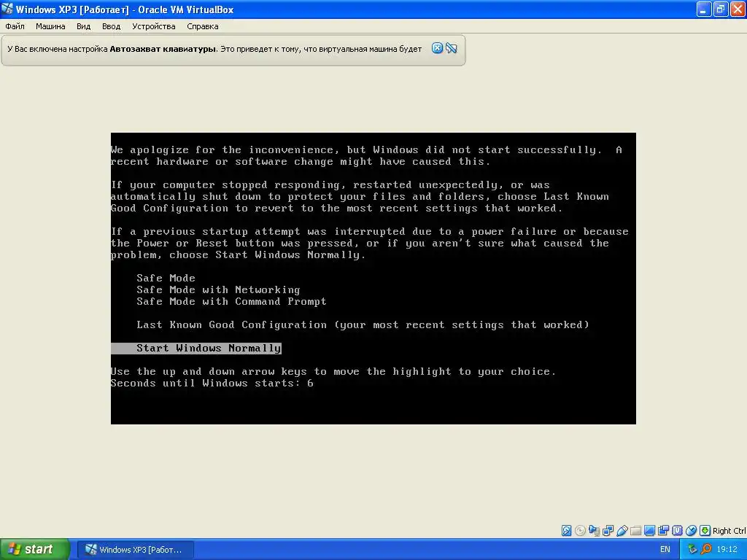Close the VirtualBox window
Screen dimensions: 747x560
pos(738,9)
